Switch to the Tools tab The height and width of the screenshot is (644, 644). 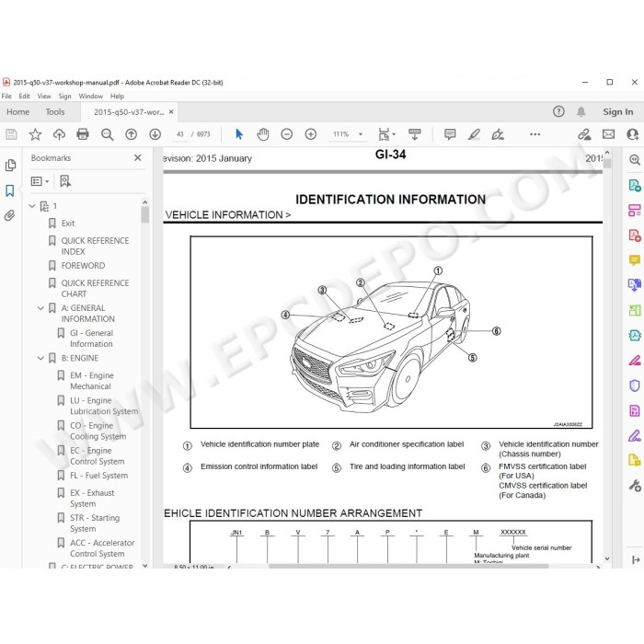(55, 111)
